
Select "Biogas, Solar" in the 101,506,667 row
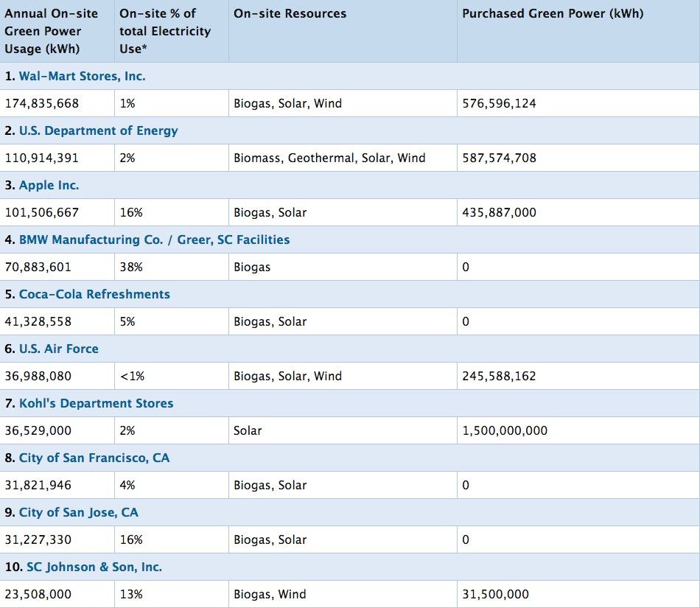pos(270,212)
